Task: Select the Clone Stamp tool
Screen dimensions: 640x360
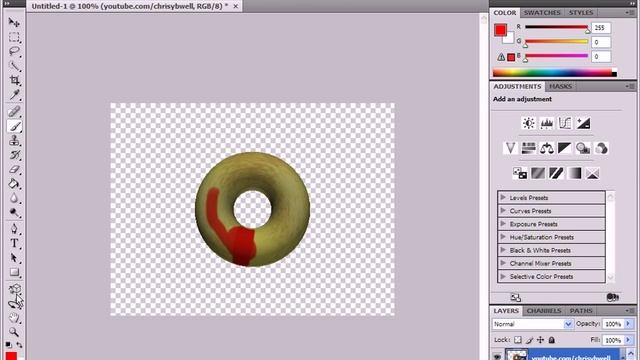Action: click(14, 141)
